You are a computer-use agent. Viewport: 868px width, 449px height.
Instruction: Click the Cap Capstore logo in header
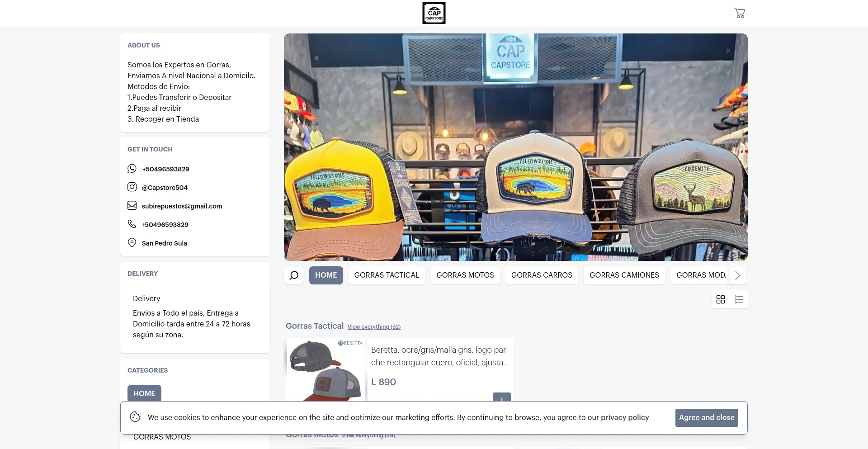coord(434,13)
